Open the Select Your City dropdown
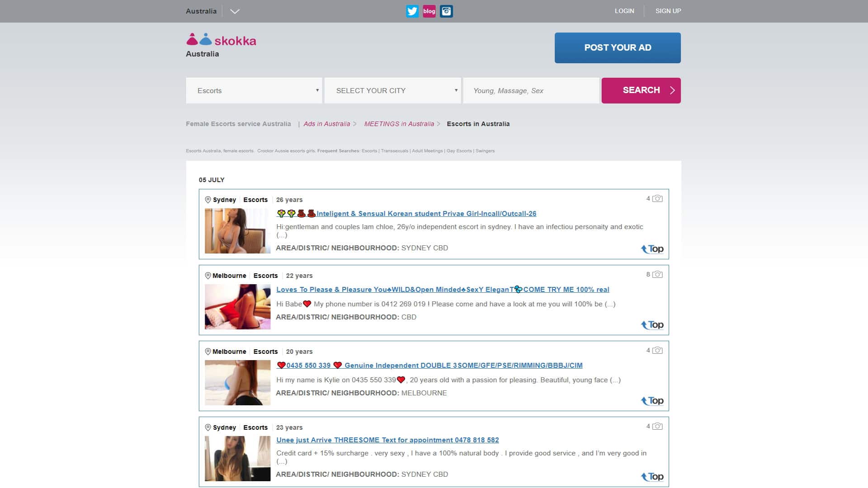This screenshot has width=868, height=488. 392,90
